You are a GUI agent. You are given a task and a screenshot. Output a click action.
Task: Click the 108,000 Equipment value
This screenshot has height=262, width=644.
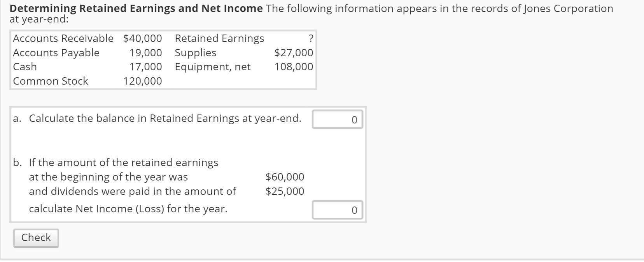(294, 67)
